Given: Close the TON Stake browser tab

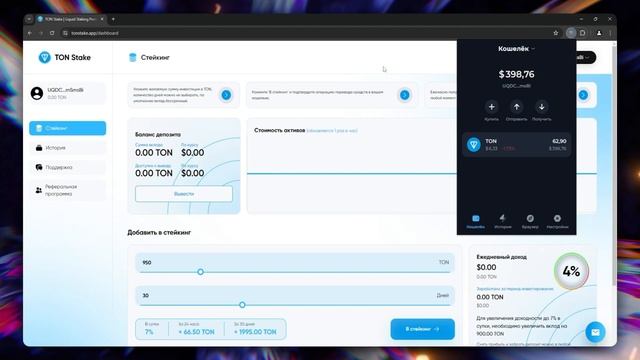Looking at the screenshot, I should [102, 19].
